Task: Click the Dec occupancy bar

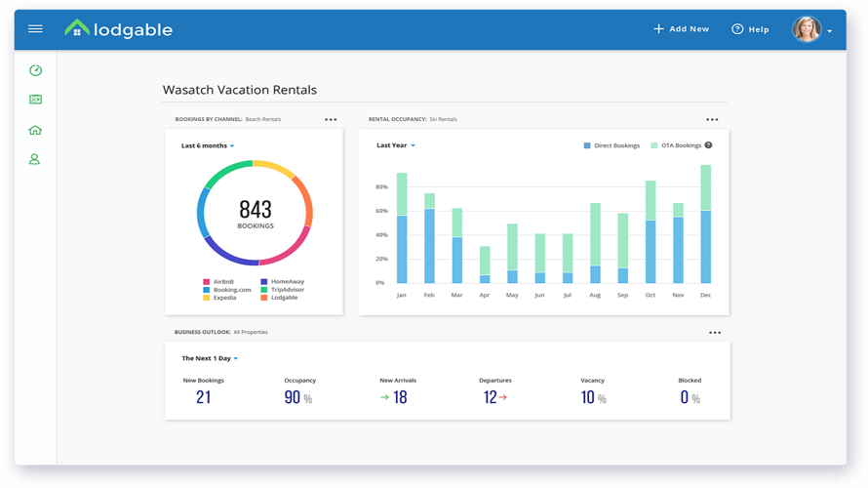Action: [x=706, y=224]
